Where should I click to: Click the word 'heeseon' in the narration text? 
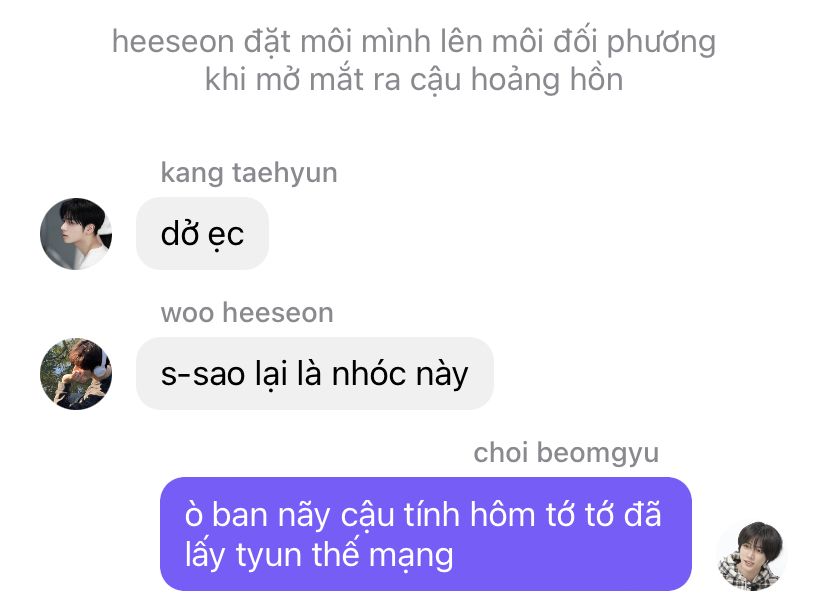173,42
